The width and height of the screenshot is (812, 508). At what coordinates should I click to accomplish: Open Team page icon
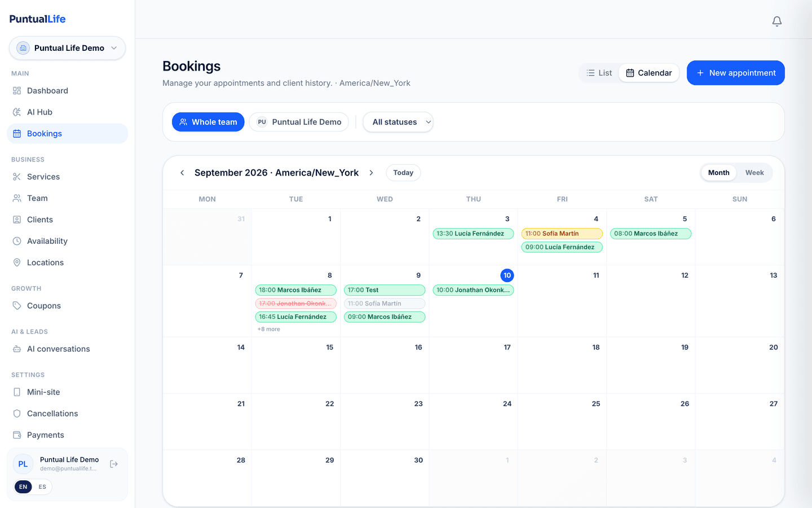(x=17, y=198)
